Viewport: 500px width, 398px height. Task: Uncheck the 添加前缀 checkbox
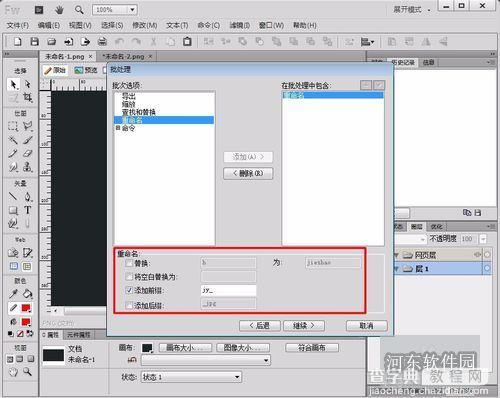tap(129, 290)
